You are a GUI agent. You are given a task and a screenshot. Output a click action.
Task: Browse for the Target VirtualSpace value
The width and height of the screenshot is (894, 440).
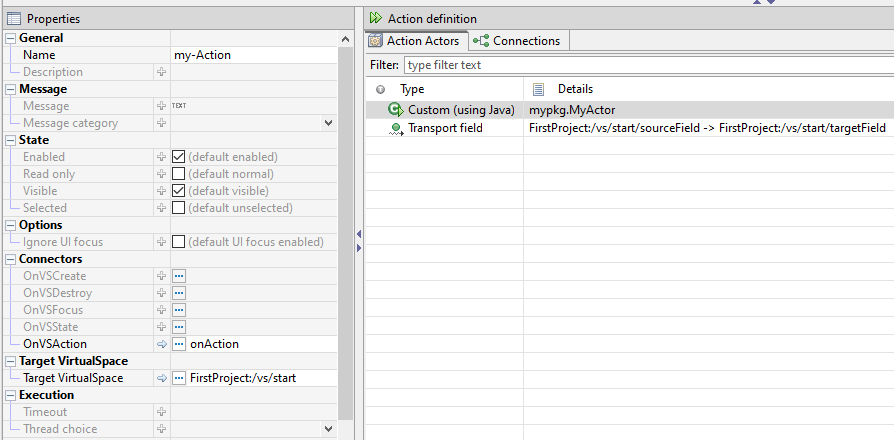pyautogui.click(x=179, y=378)
